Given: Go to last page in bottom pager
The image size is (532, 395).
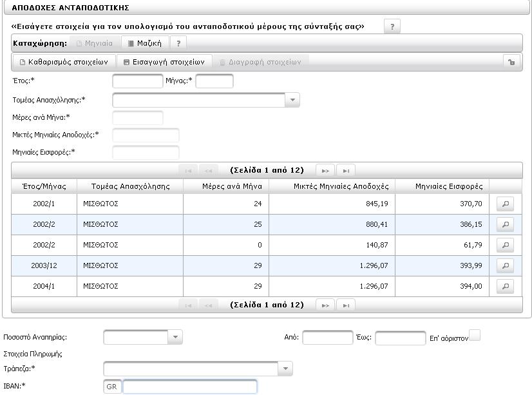Looking at the screenshot, I should (346, 305).
